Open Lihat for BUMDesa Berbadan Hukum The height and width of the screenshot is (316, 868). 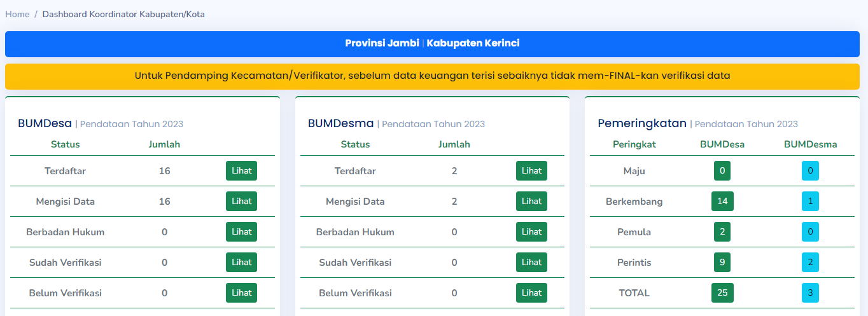click(x=242, y=232)
